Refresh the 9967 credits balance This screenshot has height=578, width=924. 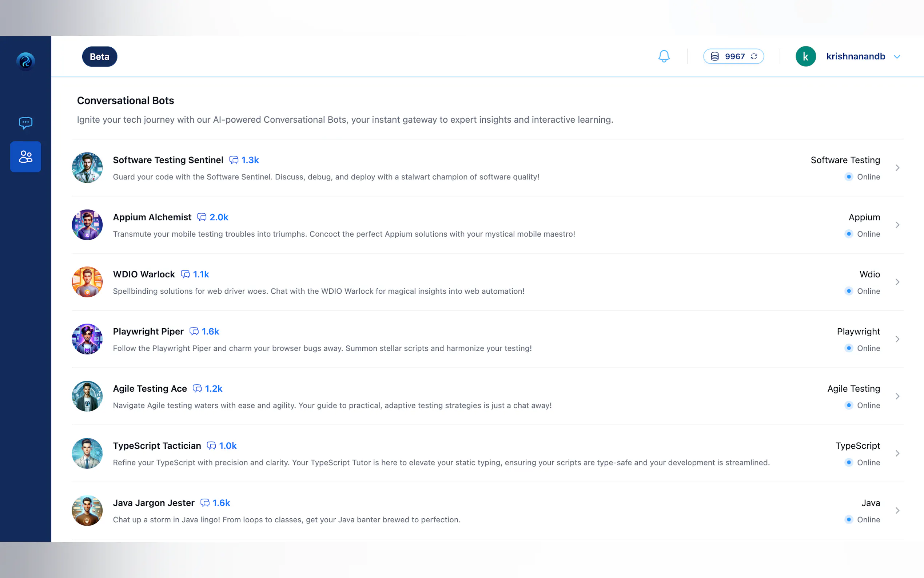754,56
